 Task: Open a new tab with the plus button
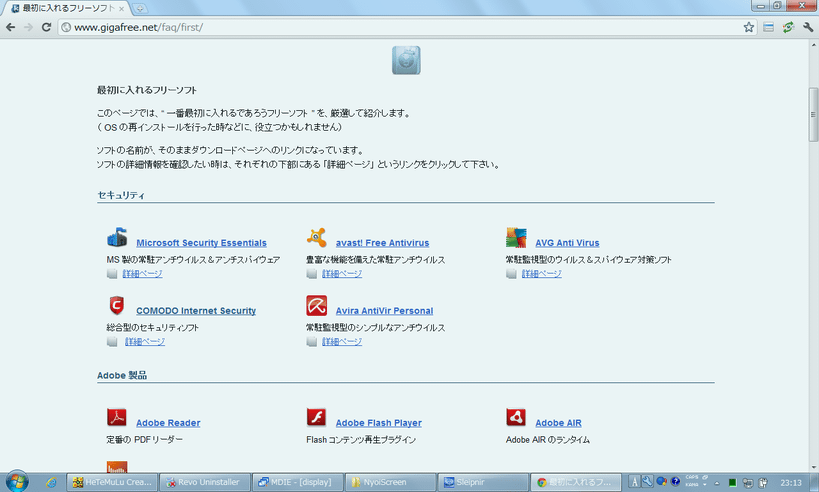(x=139, y=8)
